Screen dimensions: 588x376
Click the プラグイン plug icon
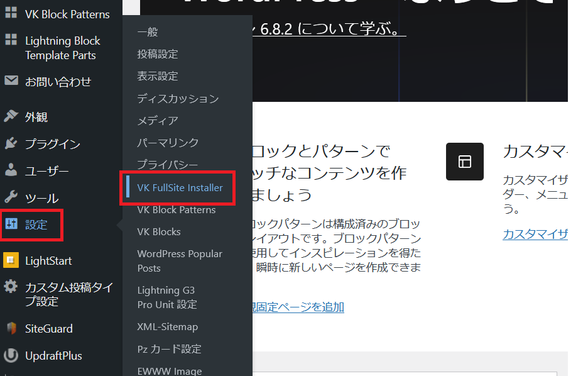coord(11,143)
